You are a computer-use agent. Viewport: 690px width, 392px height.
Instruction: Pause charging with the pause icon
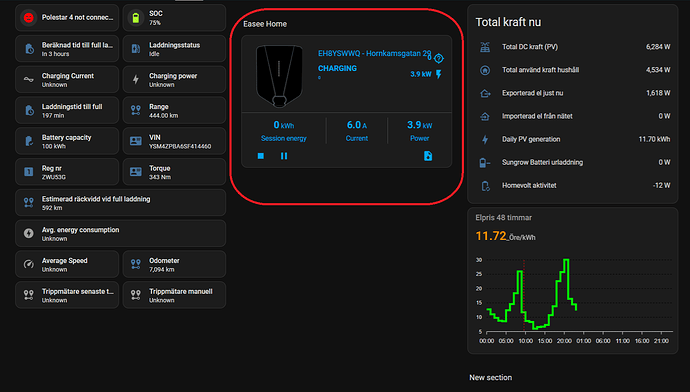point(284,156)
